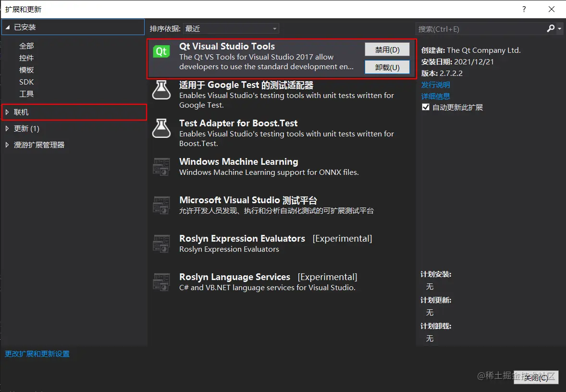Click the Roslyn Language Services icon

coord(161,282)
